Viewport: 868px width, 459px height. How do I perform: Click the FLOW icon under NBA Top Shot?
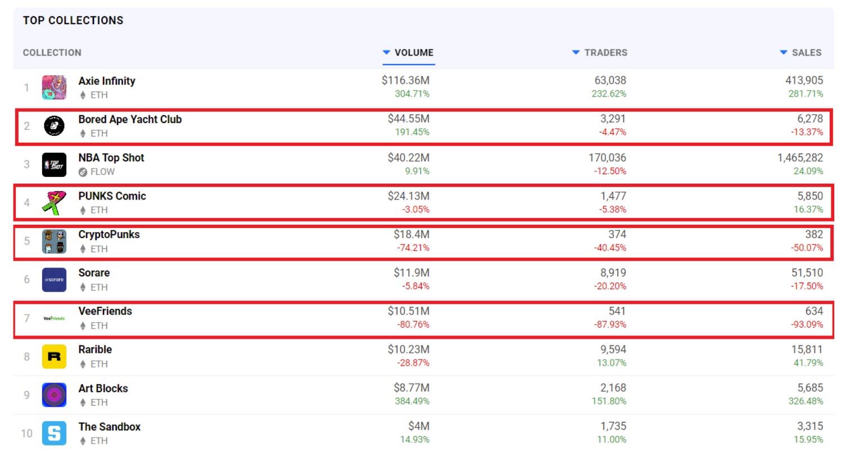83,172
